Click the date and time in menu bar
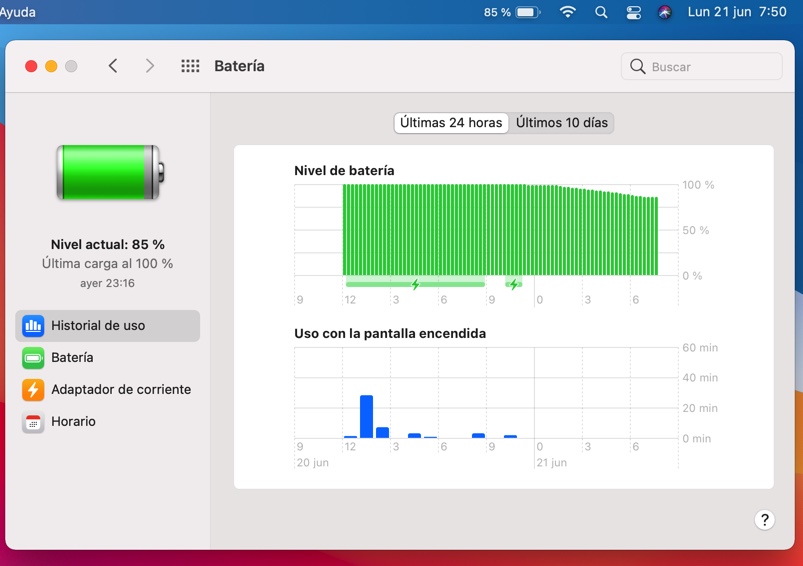Image resolution: width=803 pixels, height=566 pixels. click(736, 13)
